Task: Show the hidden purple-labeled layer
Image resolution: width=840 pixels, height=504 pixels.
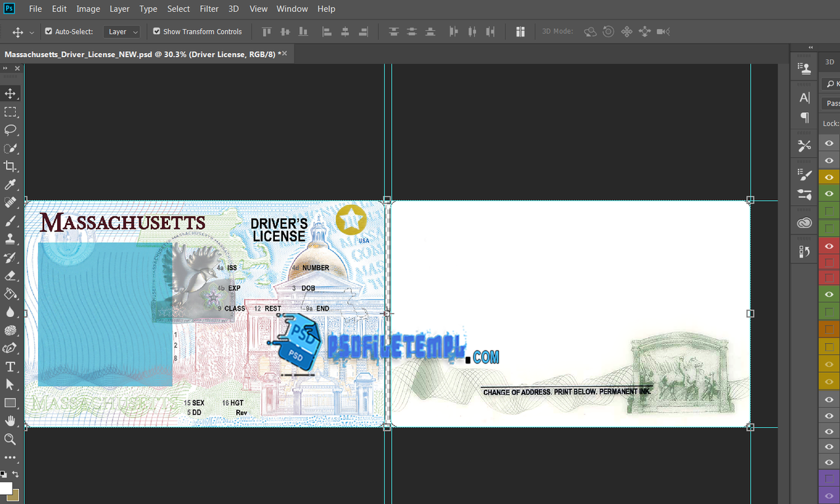Action: pyautogui.click(x=829, y=479)
